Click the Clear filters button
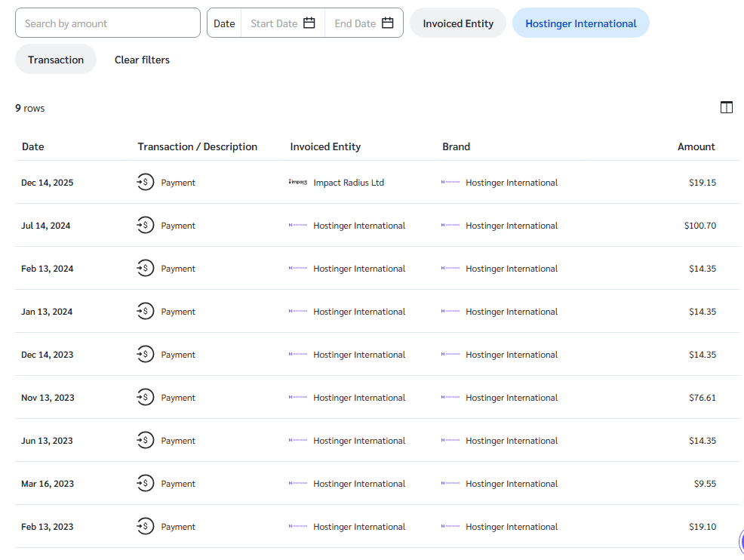The height and width of the screenshot is (560, 744). [142, 60]
